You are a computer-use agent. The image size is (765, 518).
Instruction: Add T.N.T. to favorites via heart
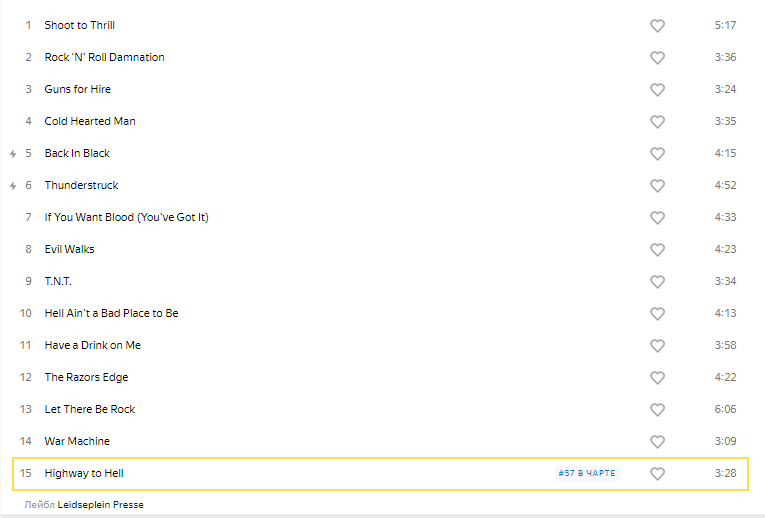click(657, 282)
